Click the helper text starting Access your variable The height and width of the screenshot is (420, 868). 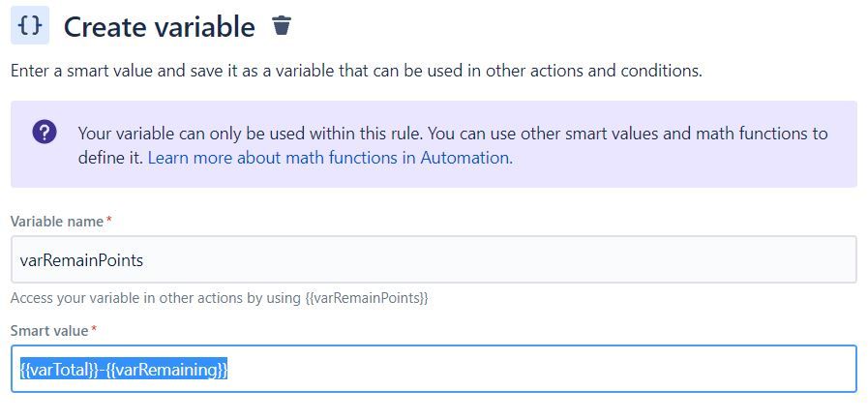pos(220,298)
